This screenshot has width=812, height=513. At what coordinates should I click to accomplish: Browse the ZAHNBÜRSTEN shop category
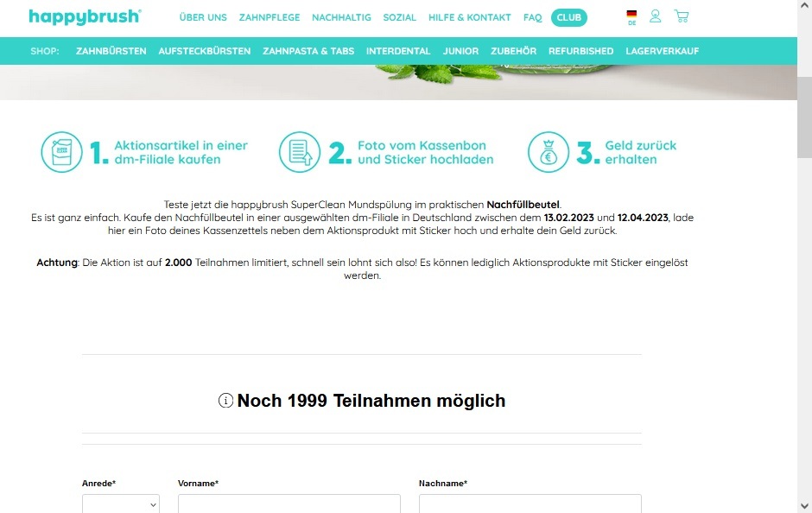(x=111, y=51)
